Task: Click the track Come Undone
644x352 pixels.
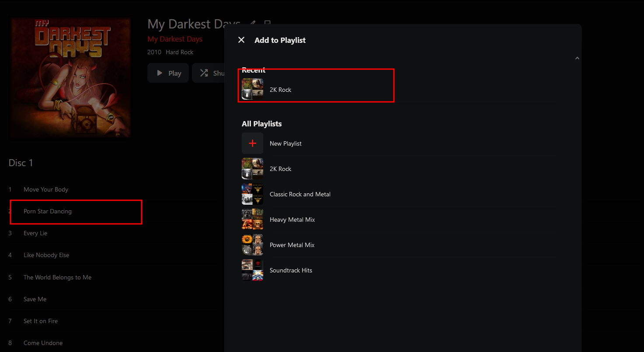Action: 43,343
